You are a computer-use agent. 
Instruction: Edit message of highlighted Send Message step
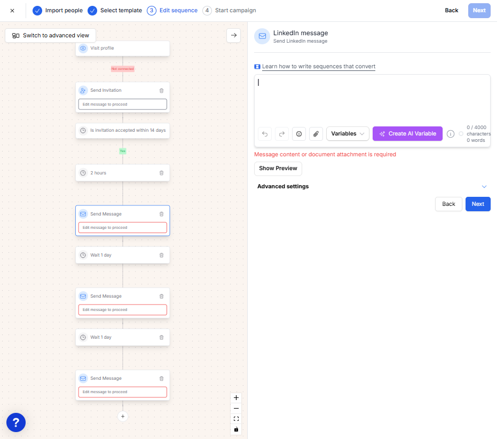(122, 227)
